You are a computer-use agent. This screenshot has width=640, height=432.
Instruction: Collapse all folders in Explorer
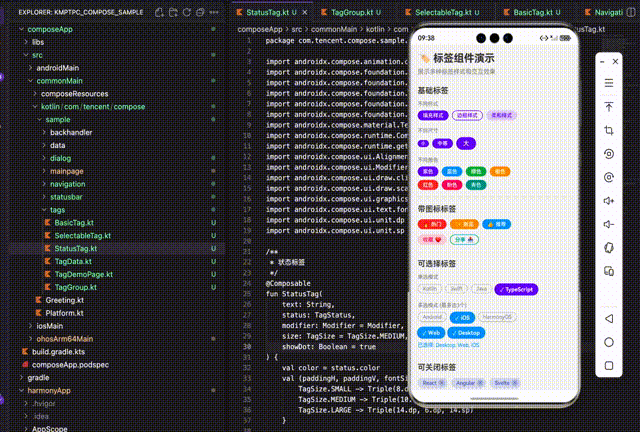tap(200, 12)
